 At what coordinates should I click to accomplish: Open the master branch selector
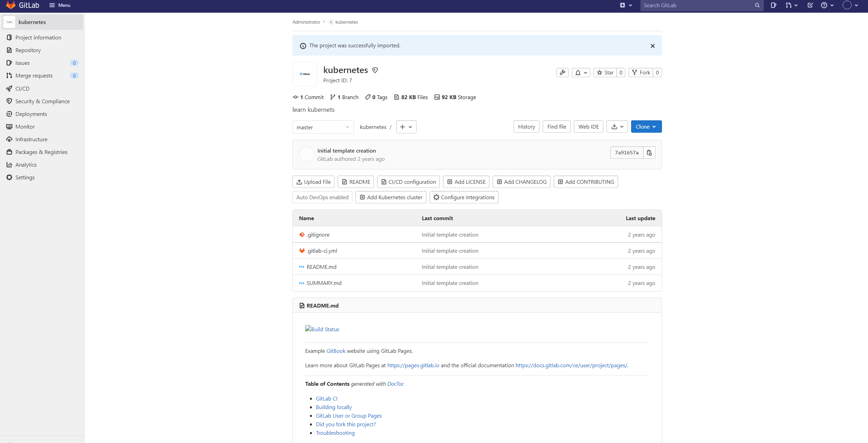(323, 127)
